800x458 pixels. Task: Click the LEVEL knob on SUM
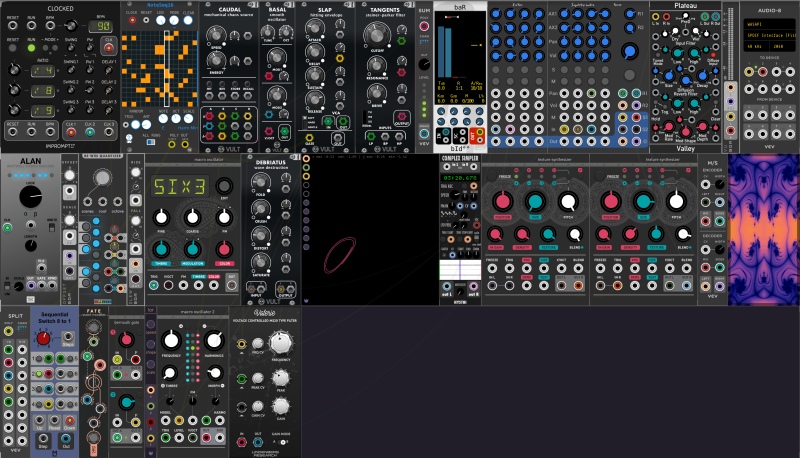424,64
